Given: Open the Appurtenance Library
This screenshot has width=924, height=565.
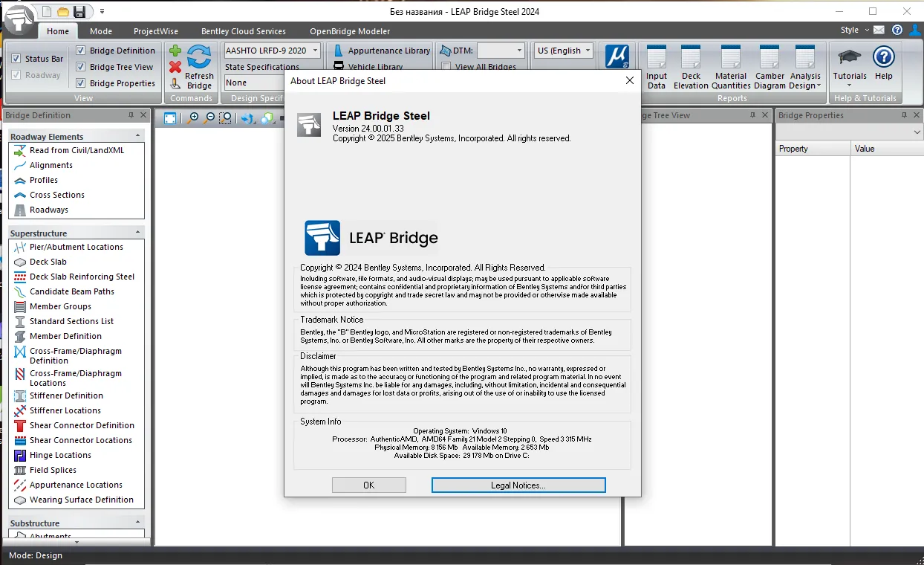Looking at the screenshot, I should (x=381, y=51).
